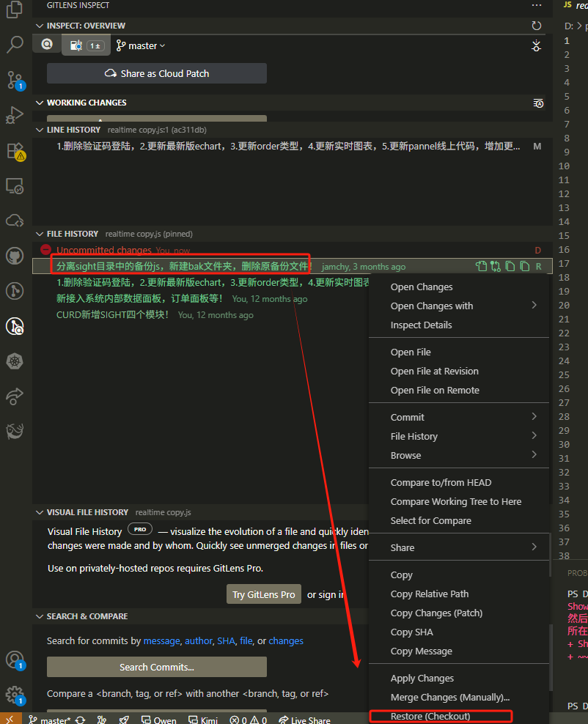Open remote window button in status bar

pos(10,720)
